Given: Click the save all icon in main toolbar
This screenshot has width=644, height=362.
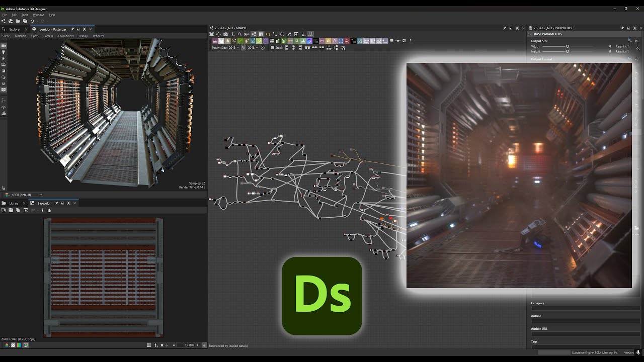Looking at the screenshot, I should 25,21.
